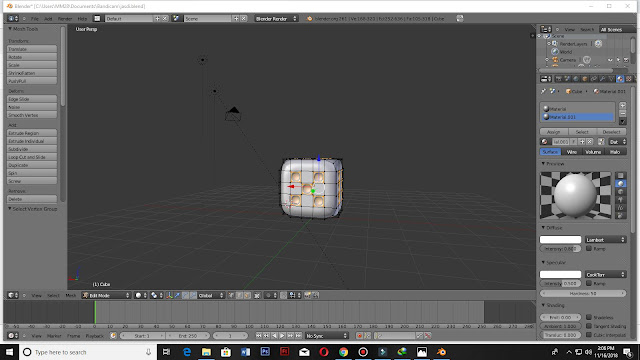Toggle use-nodes button beside material name
The height and width of the screenshot is (360, 640).
pyautogui.click(x=601, y=142)
